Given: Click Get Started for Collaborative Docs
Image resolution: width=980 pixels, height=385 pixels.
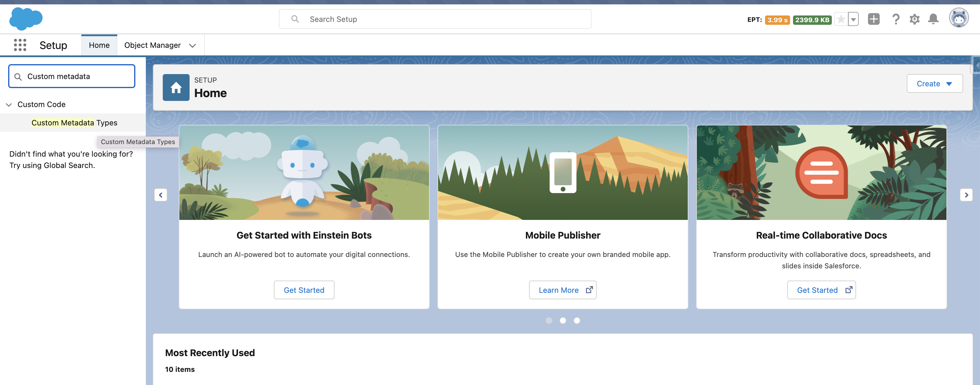Looking at the screenshot, I should [x=821, y=290].
